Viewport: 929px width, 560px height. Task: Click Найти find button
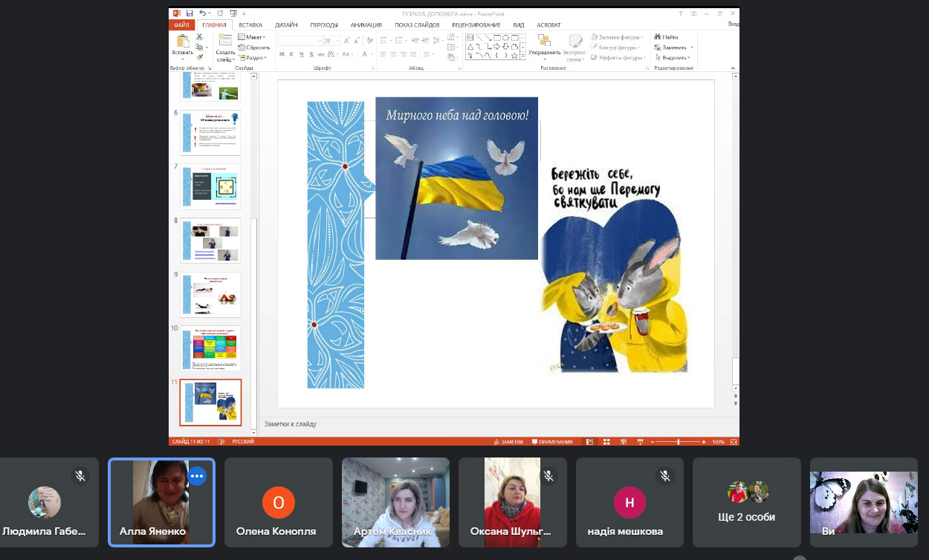[667, 36]
